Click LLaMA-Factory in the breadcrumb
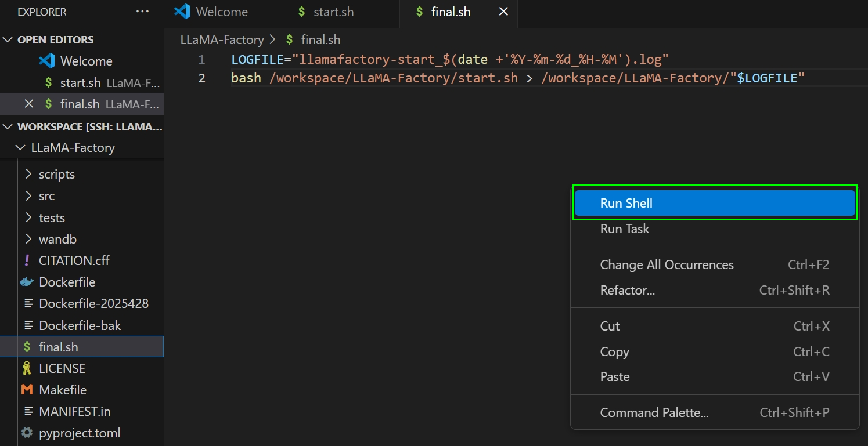Image resolution: width=868 pixels, height=446 pixels. point(222,40)
